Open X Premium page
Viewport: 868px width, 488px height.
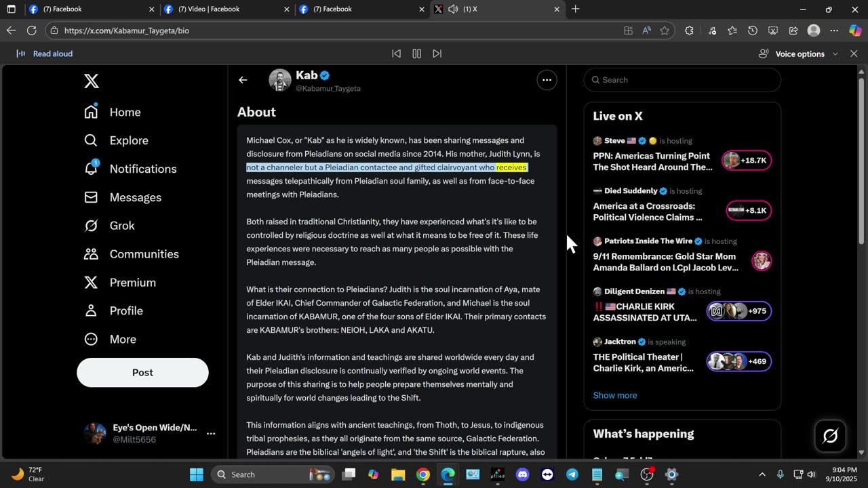click(119, 283)
